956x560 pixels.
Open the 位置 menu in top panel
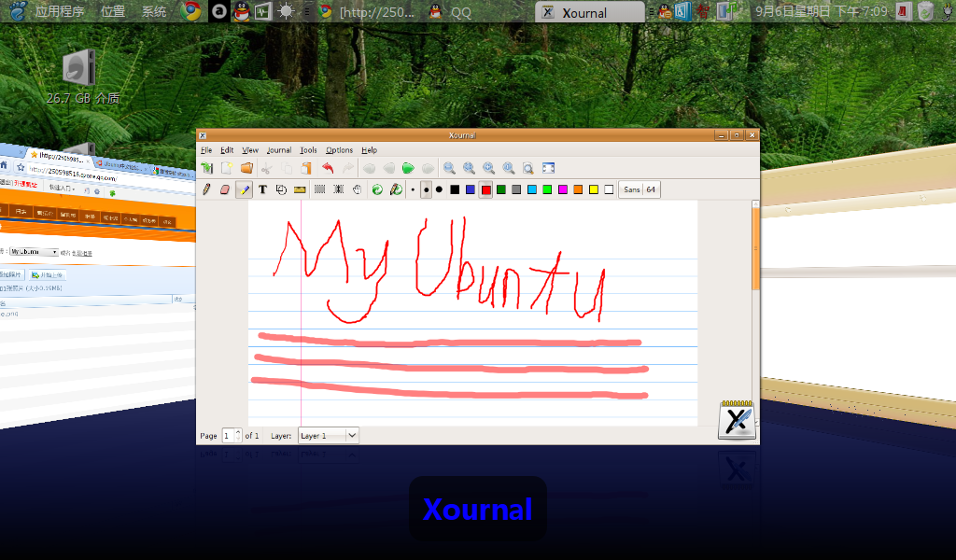coord(113,11)
